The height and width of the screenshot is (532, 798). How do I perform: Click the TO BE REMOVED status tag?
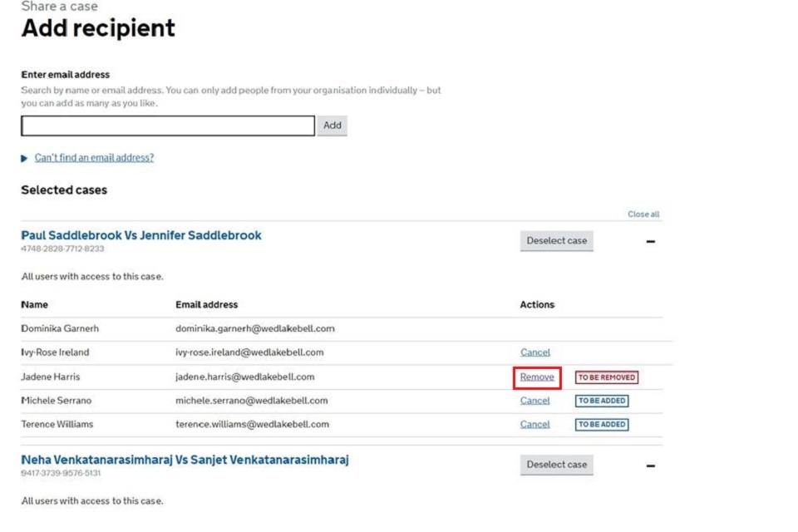(x=607, y=377)
